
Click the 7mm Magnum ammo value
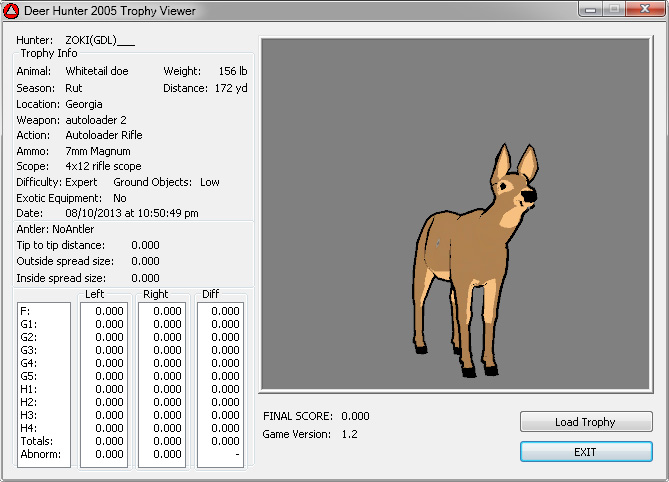point(97,151)
